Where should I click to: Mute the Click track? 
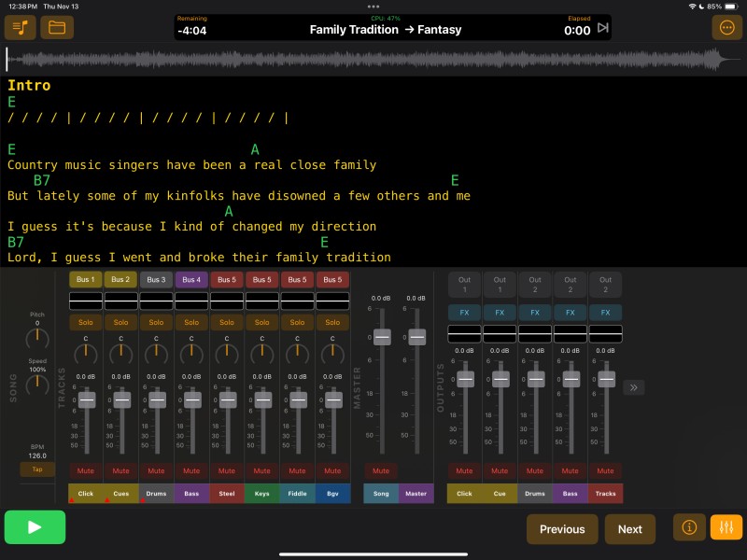click(86, 470)
